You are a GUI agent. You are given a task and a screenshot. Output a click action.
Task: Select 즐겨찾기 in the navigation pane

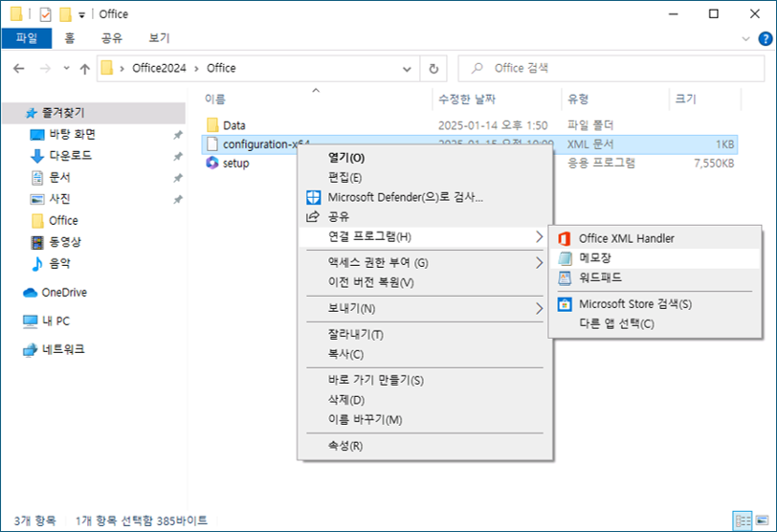94,113
